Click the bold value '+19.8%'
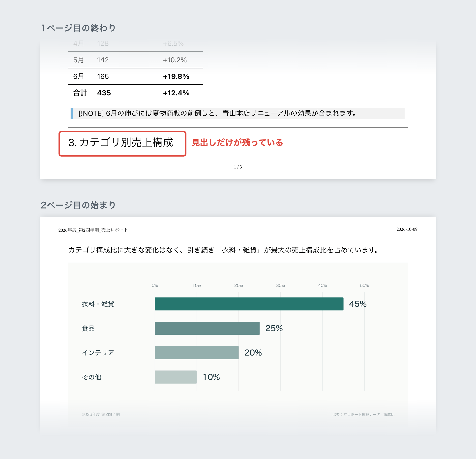 [x=176, y=76]
